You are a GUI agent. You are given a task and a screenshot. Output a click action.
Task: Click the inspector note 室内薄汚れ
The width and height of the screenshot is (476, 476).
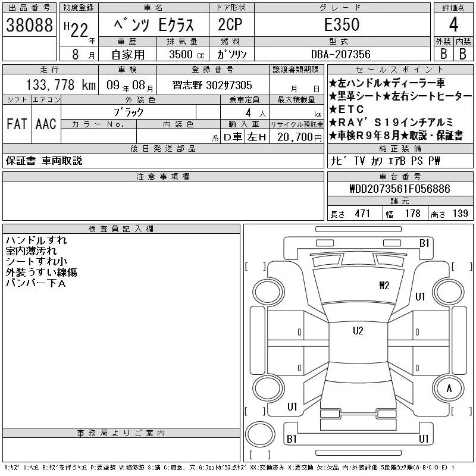point(31,250)
